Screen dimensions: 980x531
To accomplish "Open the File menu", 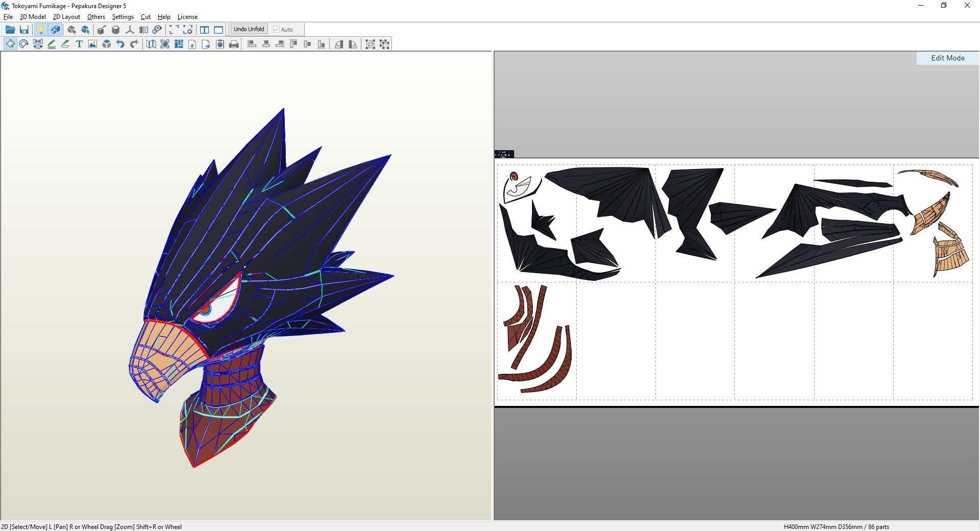I will point(8,17).
